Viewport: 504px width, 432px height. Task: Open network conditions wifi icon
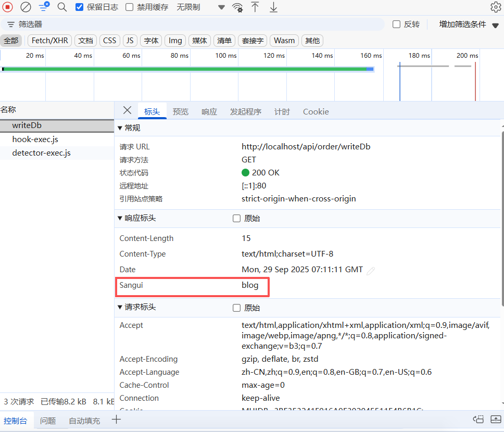(237, 7)
